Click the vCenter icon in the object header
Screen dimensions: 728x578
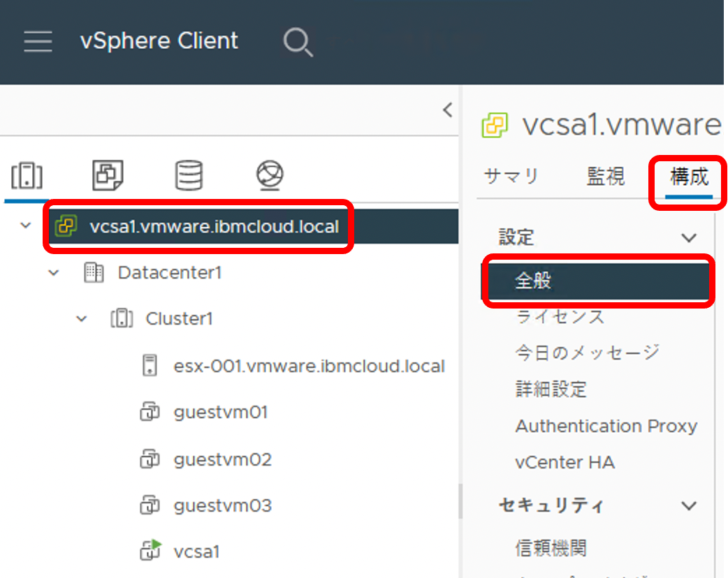[x=495, y=125]
